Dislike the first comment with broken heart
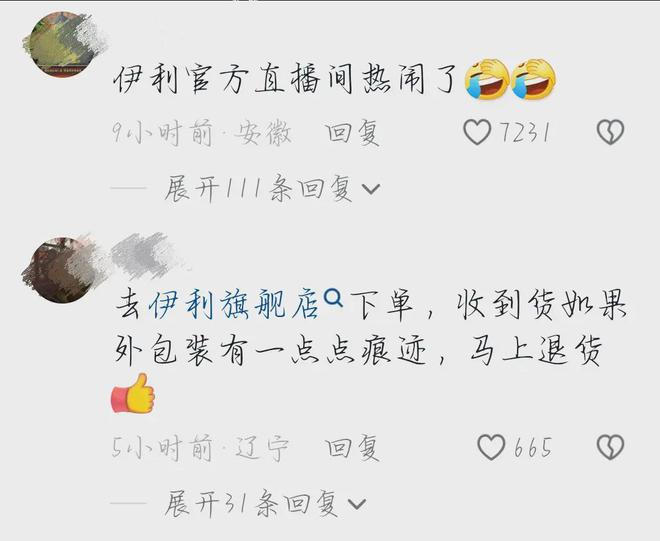 point(610,132)
